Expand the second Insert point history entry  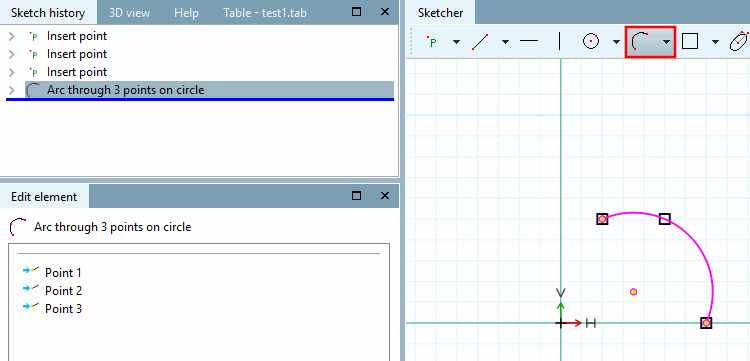pyautogui.click(x=12, y=55)
